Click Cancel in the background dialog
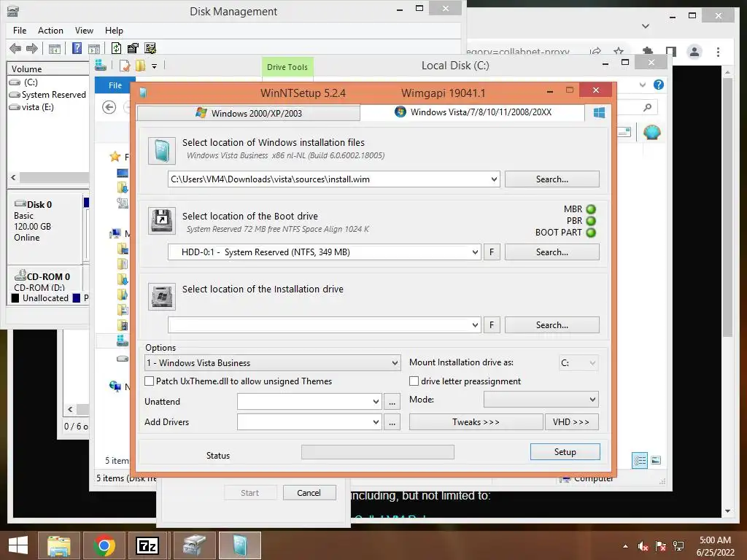This screenshot has width=747, height=560. point(309,493)
